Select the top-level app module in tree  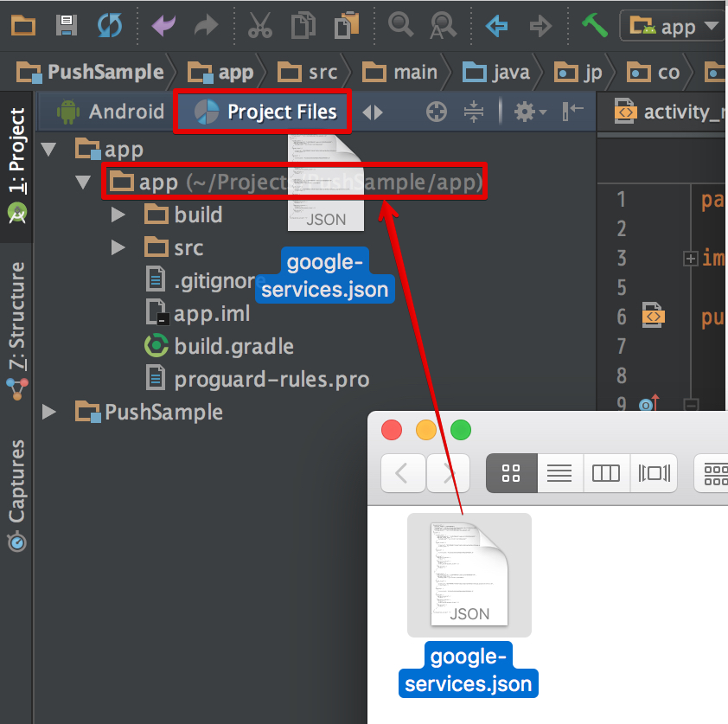click(x=110, y=150)
